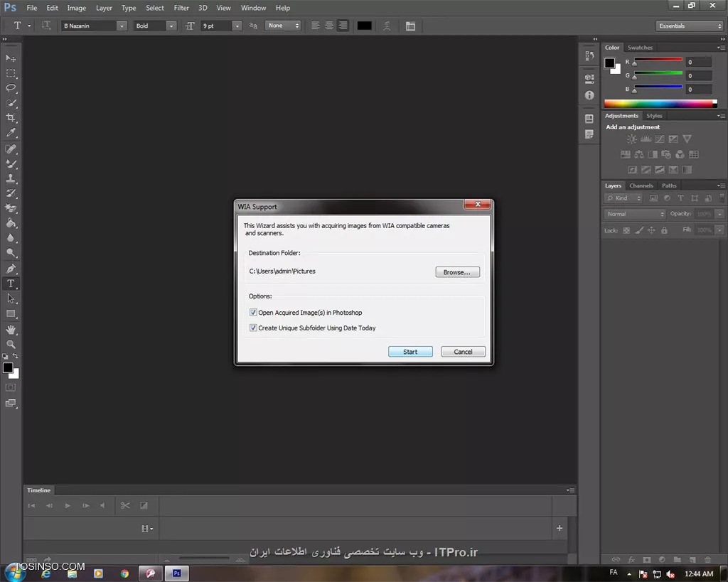Open the File menu

point(31,8)
